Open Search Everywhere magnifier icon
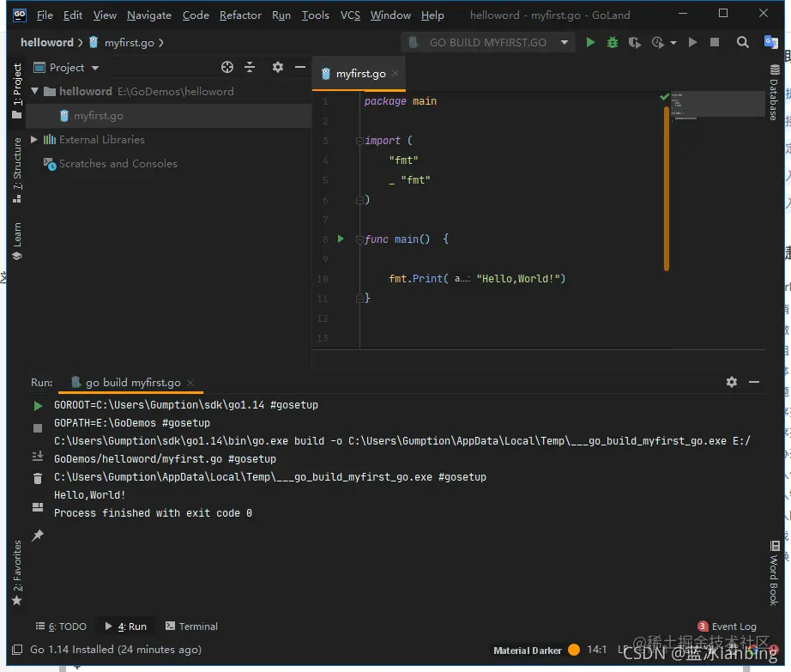The width and height of the screenshot is (791, 672). [x=743, y=42]
